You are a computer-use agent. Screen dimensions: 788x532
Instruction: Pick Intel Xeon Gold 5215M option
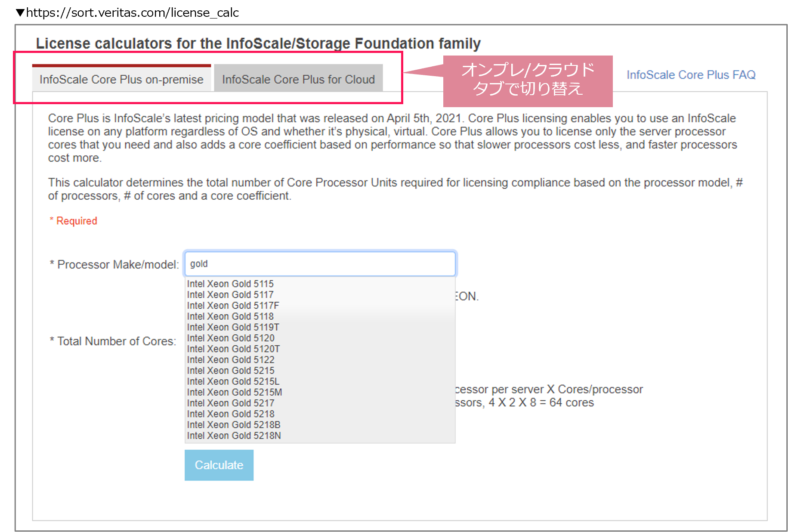coord(320,392)
